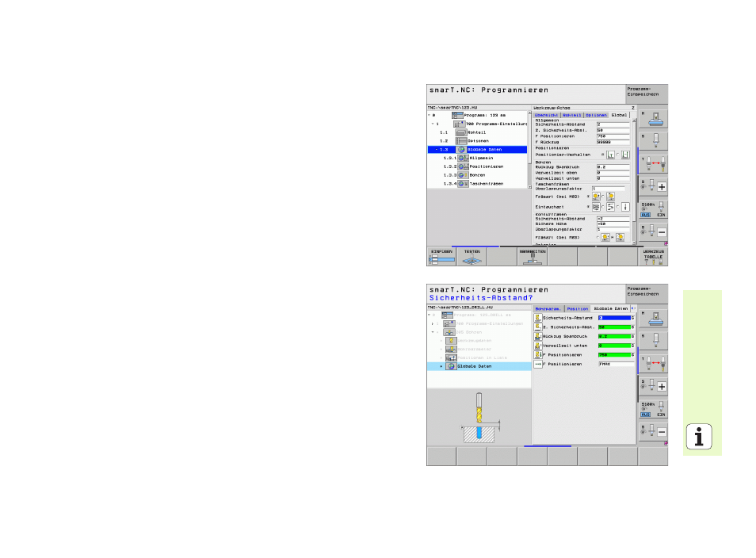756x558 pixels.
Task: Click the Rohteil tree node icon
Action: [461, 132]
